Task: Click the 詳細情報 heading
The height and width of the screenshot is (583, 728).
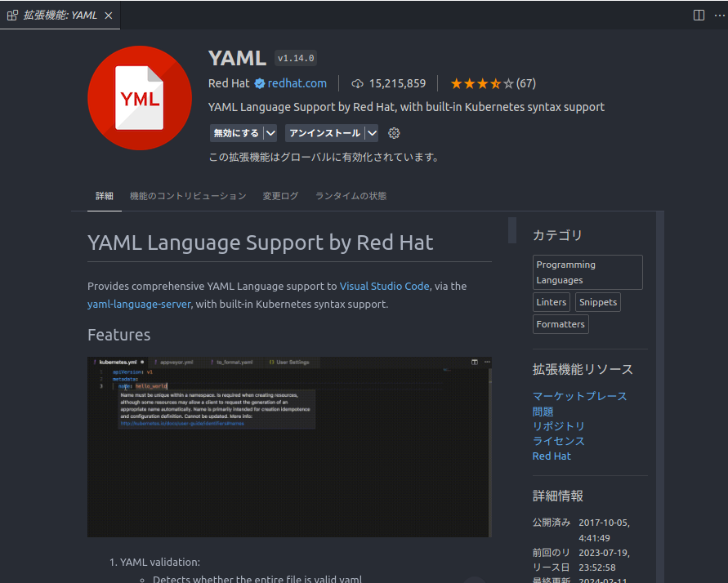Action: (x=557, y=496)
